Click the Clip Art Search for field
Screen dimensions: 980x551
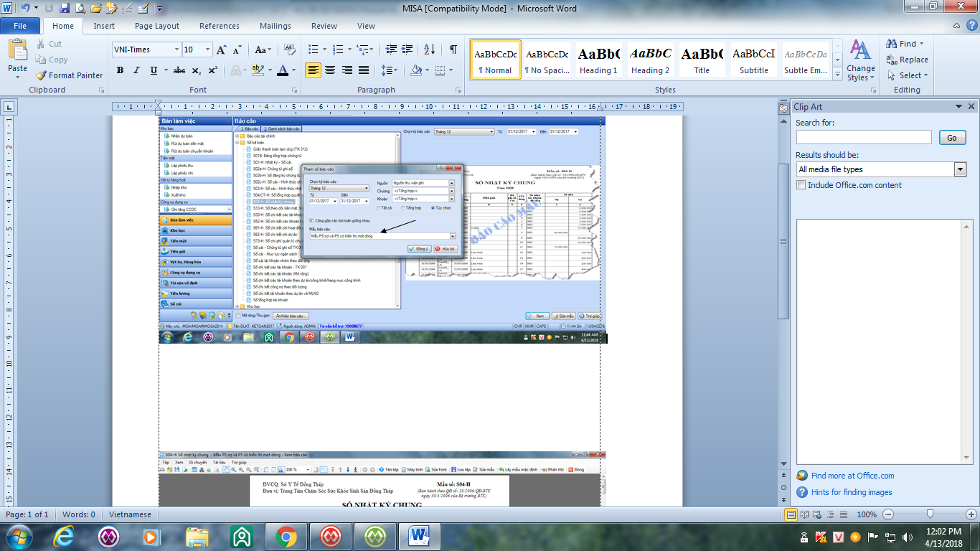(x=864, y=137)
